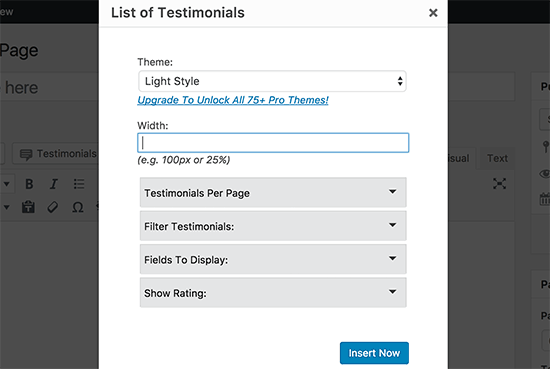The height and width of the screenshot is (369, 550).
Task: Toggle italic formatting in the editor toolbar
Action: [54, 184]
